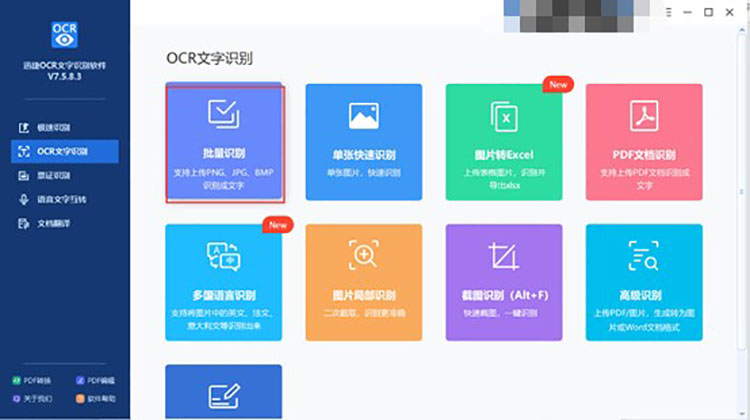Open the bottom card with the pencil-writing icon

(x=224, y=392)
